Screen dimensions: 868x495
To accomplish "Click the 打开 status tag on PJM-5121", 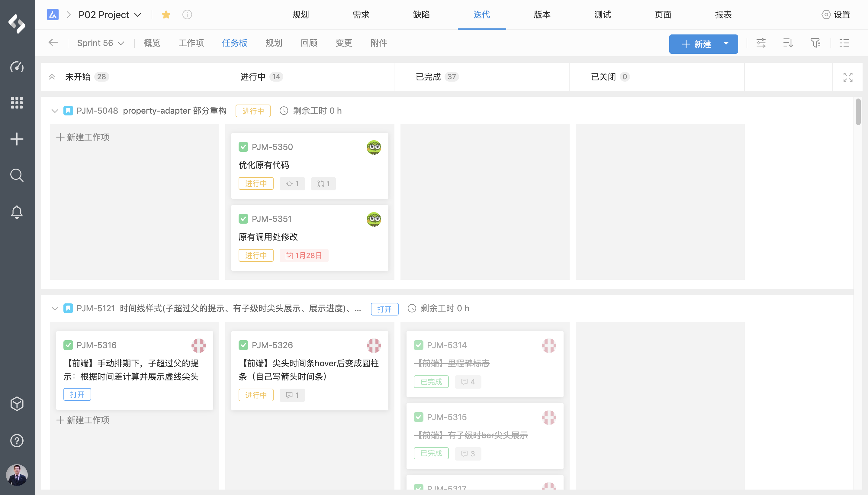I will 384,309.
